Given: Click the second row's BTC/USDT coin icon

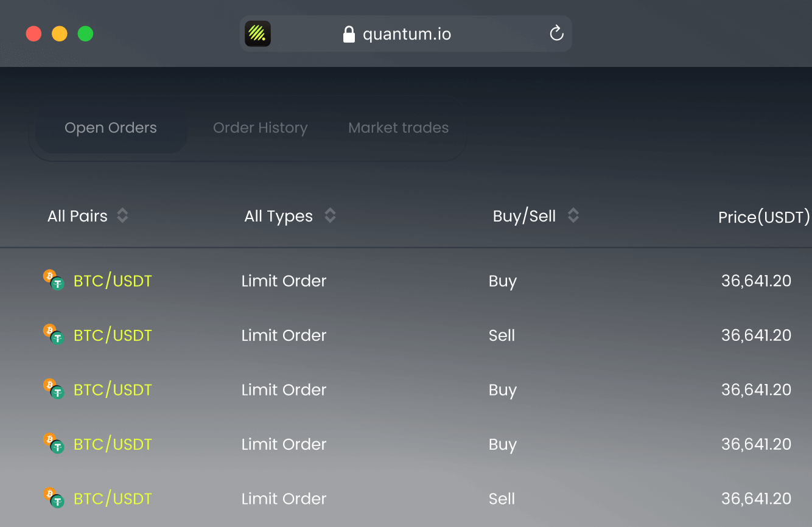Looking at the screenshot, I should pos(54,335).
